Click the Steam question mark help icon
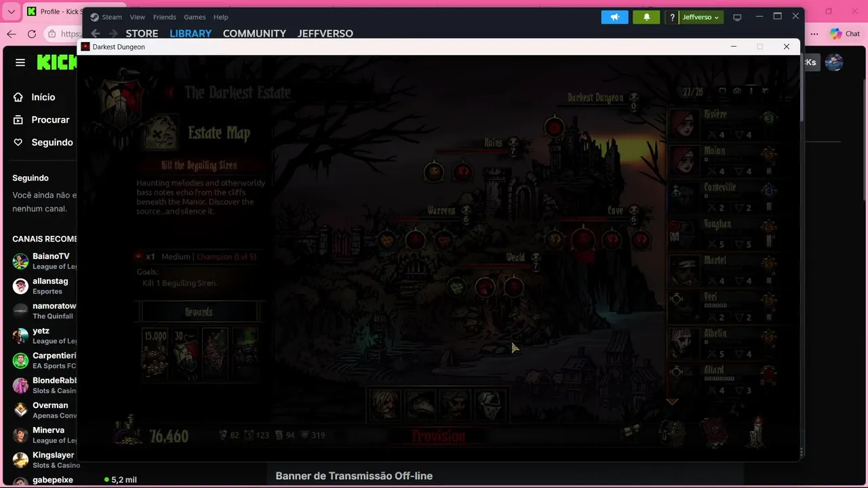This screenshot has height=488, width=868. click(x=672, y=17)
